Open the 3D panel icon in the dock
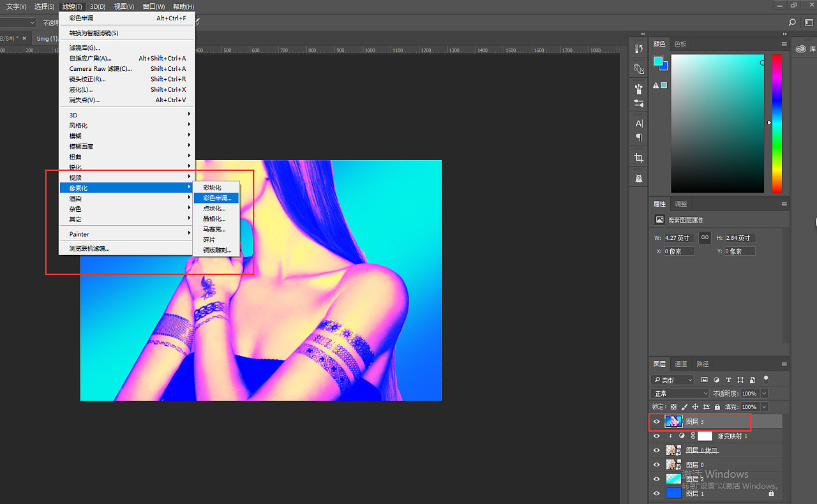The height and width of the screenshot is (504, 817). point(639,68)
